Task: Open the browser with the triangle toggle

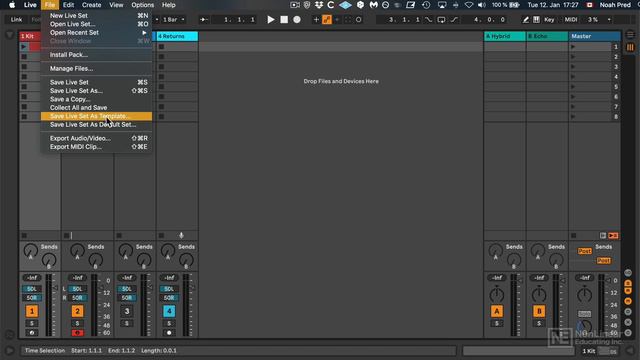Action: point(10,35)
